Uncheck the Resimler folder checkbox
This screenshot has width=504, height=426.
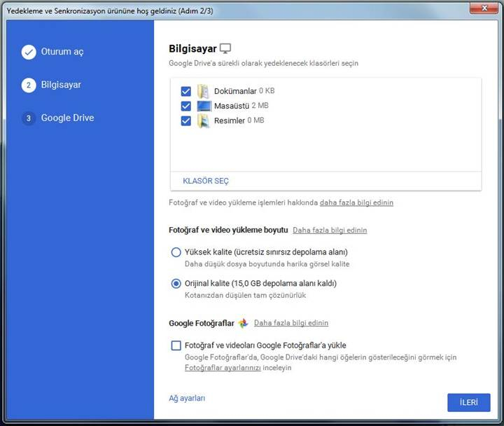tap(185, 121)
